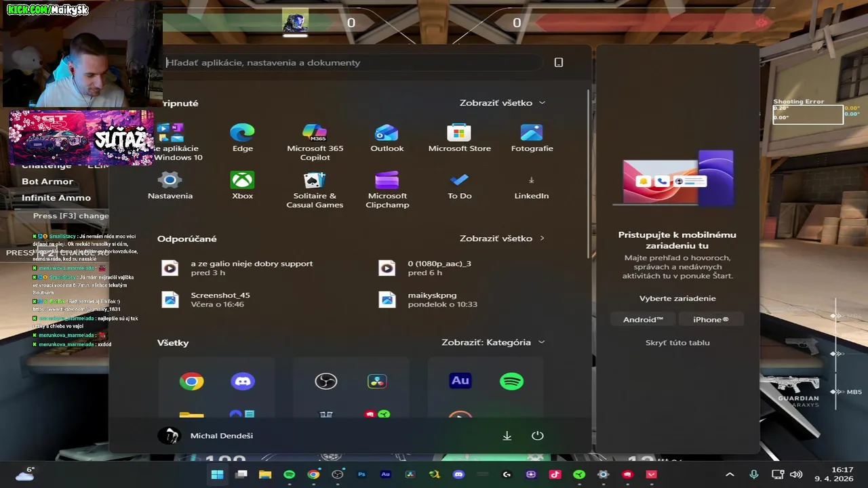Select Android™ device button
This screenshot has height=488, width=868.
[x=643, y=319]
